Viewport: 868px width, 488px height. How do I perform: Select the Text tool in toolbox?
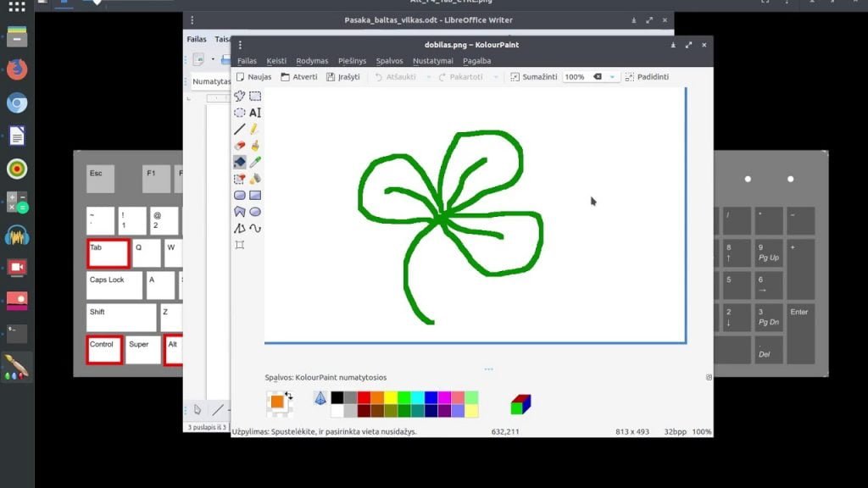pos(254,113)
